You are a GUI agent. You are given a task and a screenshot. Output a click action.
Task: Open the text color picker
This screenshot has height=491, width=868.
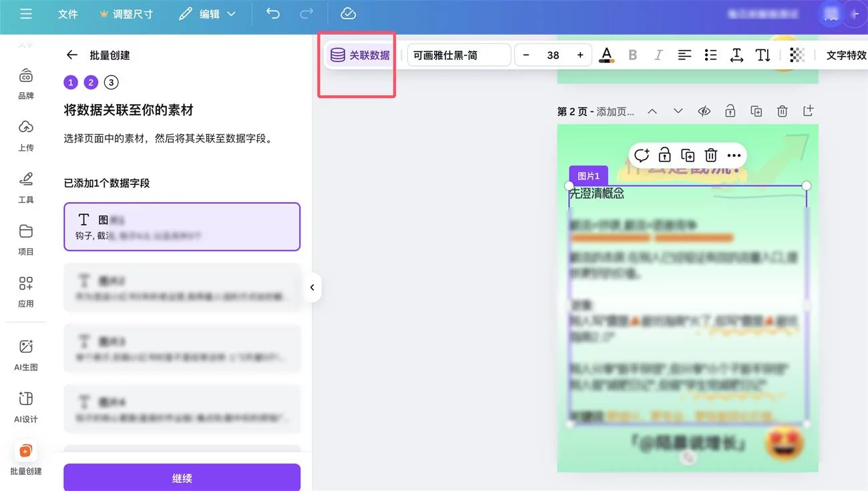coord(606,55)
